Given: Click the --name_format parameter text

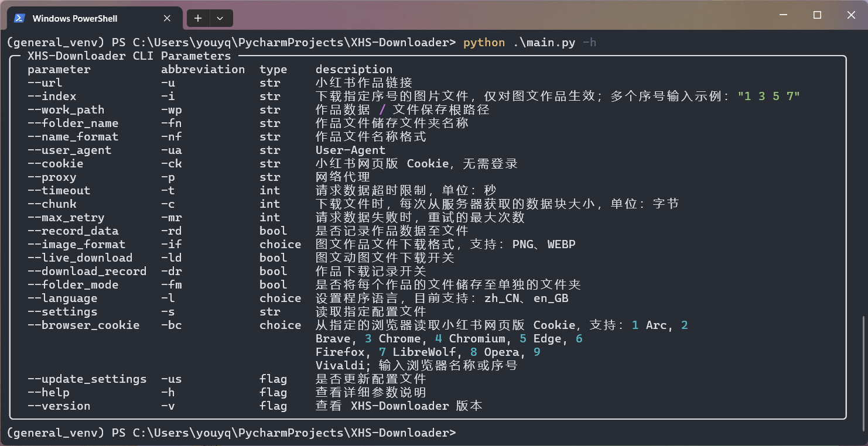Looking at the screenshot, I should pos(73,136).
